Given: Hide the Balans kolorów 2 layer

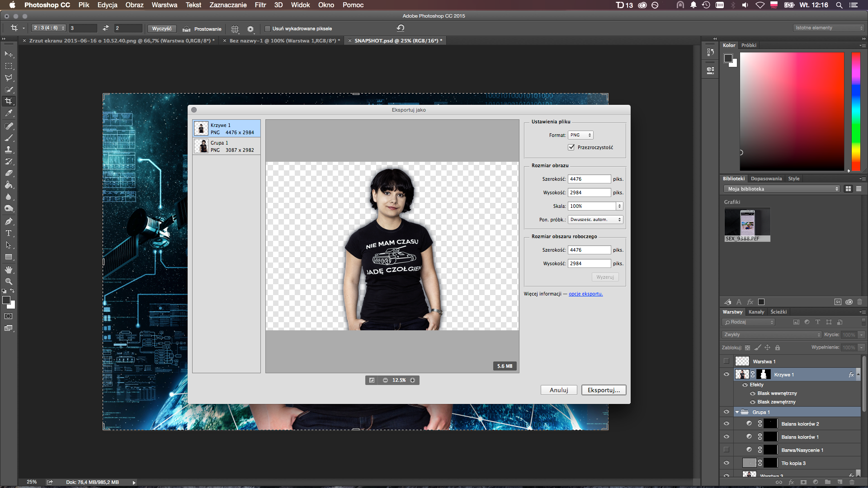Looking at the screenshot, I should (x=726, y=423).
